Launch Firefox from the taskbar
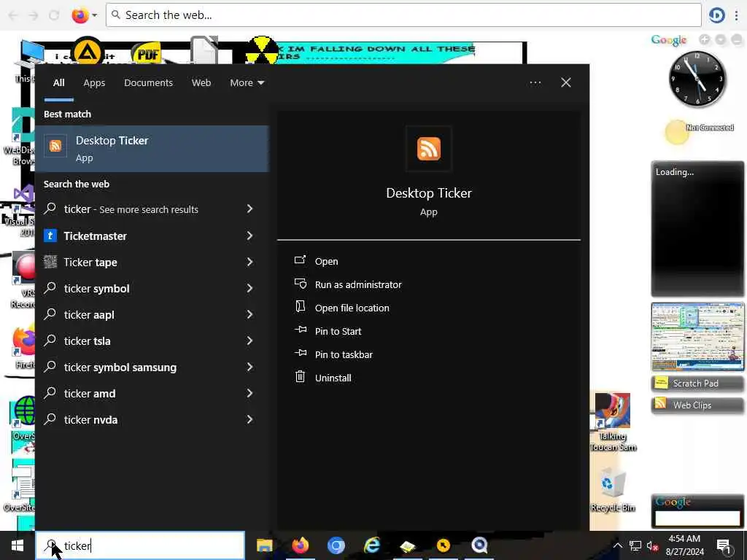The height and width of the screenshot is (560, 747). (300, 545)
